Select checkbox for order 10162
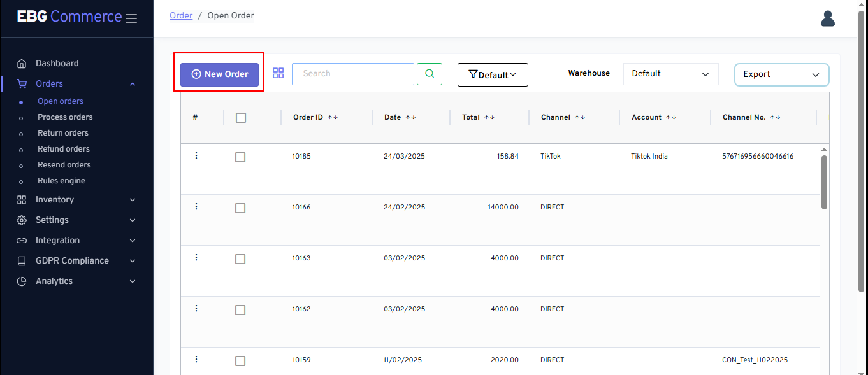This screenshot has height=375, width=868. click(240, 310)
